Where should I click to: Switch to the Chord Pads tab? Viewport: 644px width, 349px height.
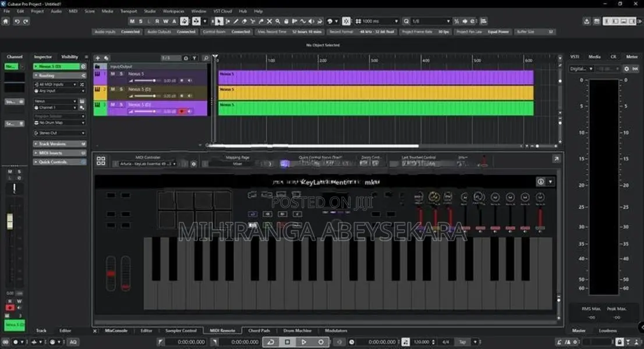point(259,330)
